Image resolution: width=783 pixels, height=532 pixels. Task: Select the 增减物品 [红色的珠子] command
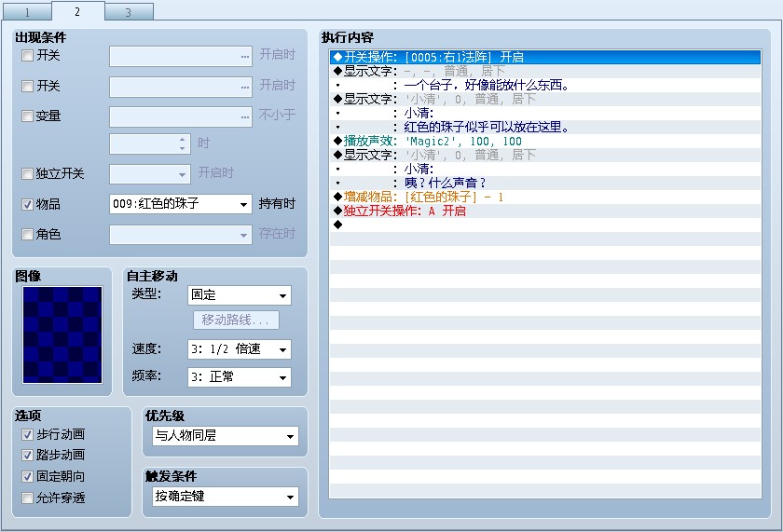(545, 197)
